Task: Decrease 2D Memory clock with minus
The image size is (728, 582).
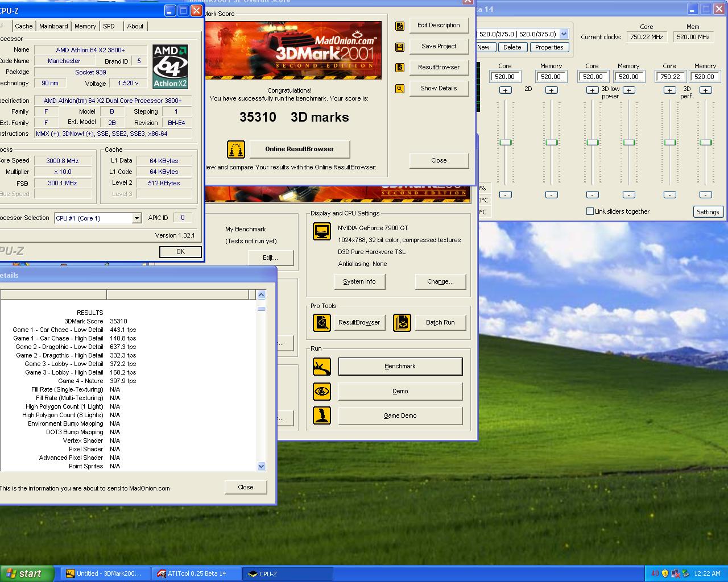Action: (x=551, y=195)
